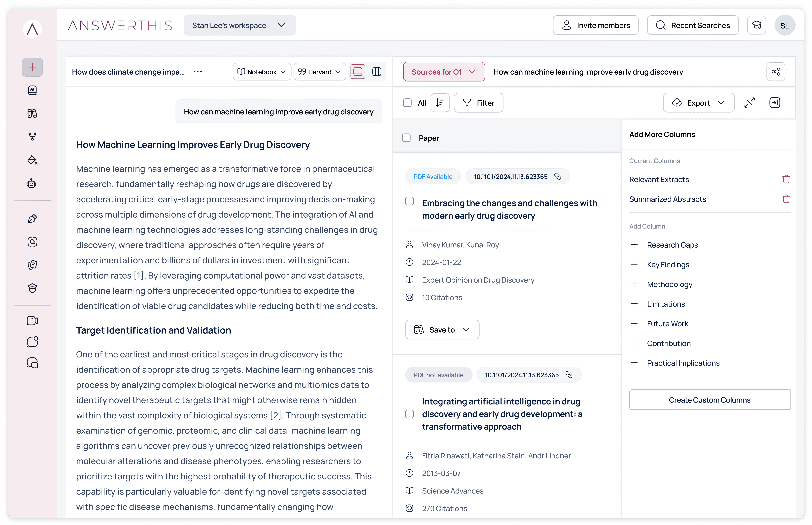The width and height of the screenshot is (812, 525).
Task: Click the split column layout view icon
Action: [x=377, y=72]
